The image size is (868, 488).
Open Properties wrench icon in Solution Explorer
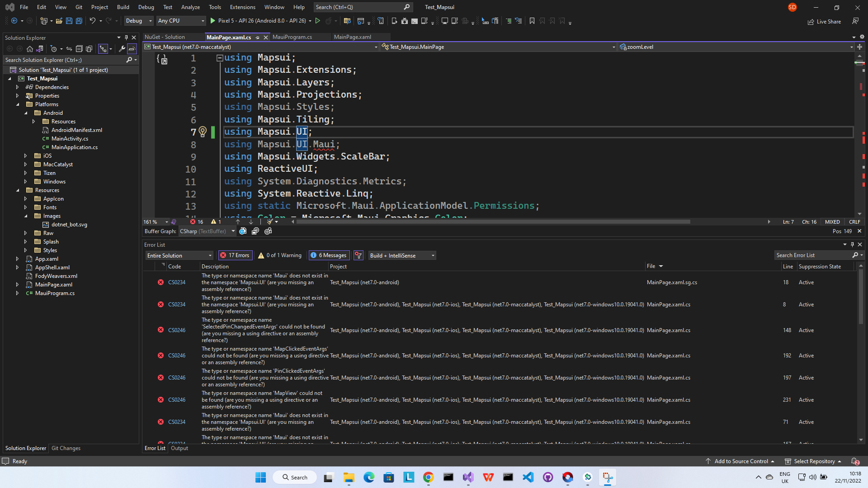point(122,49)
